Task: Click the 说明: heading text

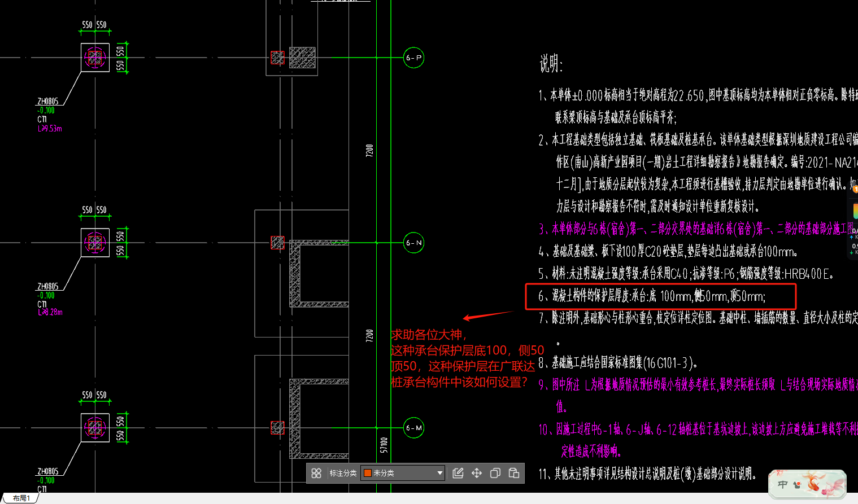Action: pos(551,64)
